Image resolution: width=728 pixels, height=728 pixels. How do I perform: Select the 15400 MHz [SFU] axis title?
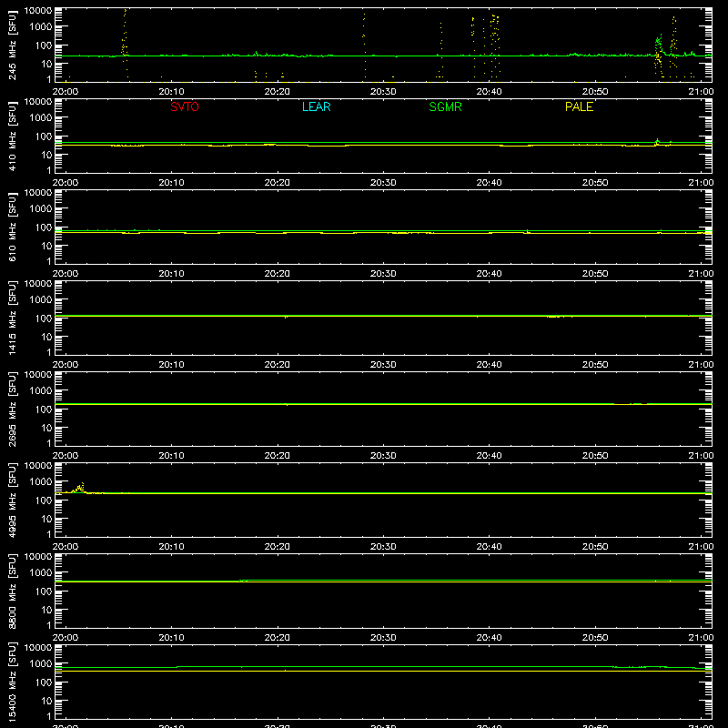12,682
